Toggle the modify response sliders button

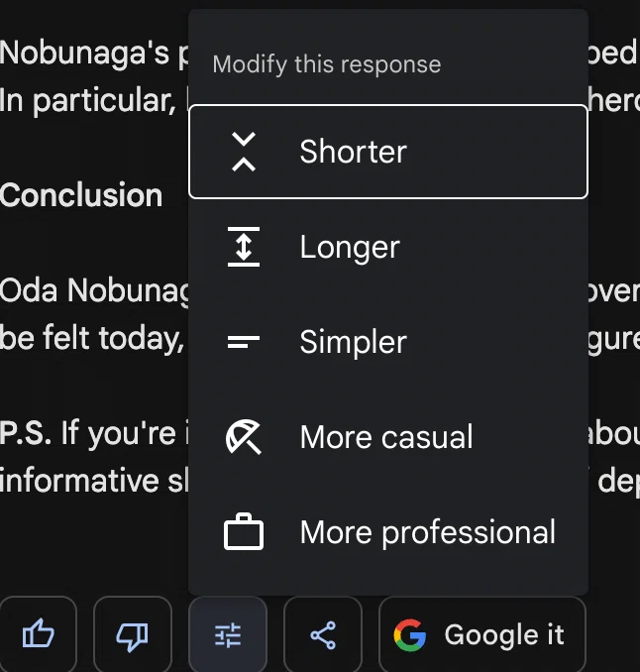pyautogui.click(x=228, y=634)
